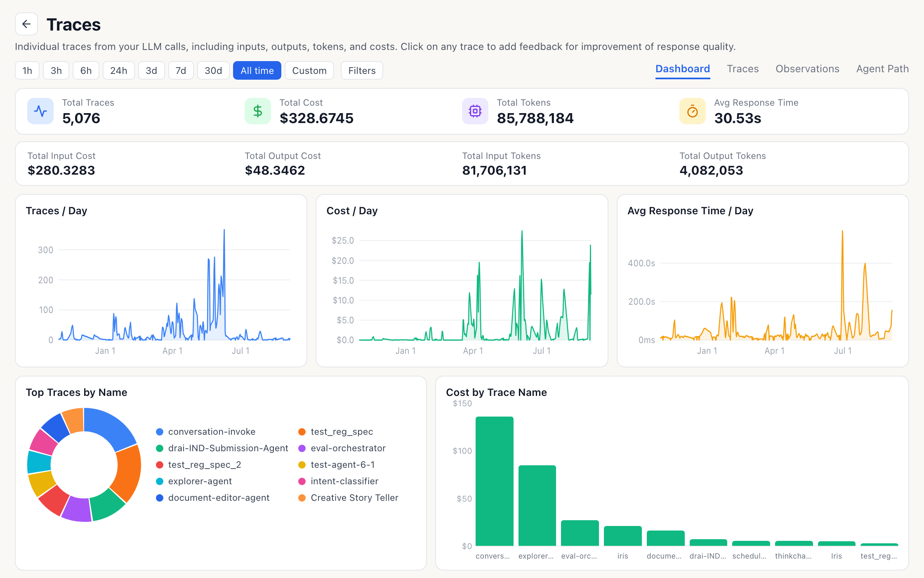Switch to the Traces tab
924x578 pixels.
pyautogui.click(x=742, y=69)
